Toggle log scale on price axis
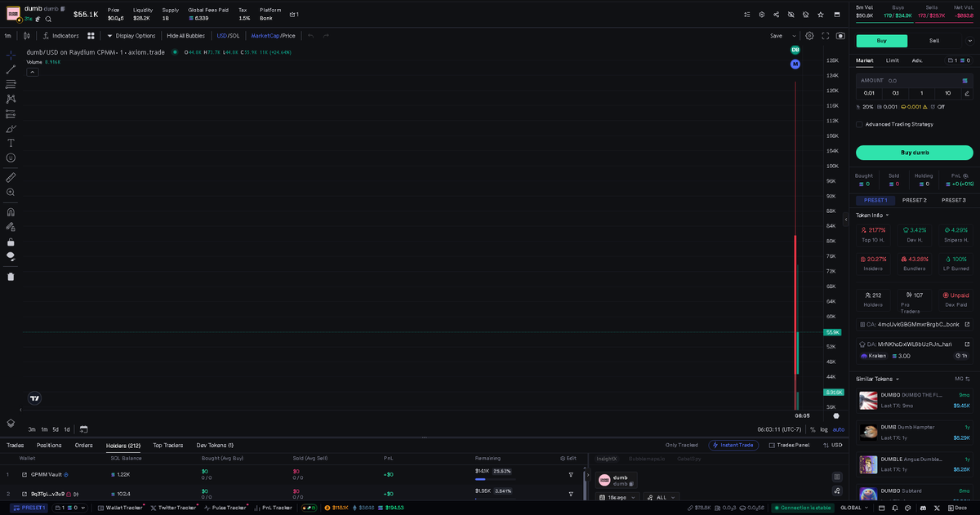 [x=823, y=429]
